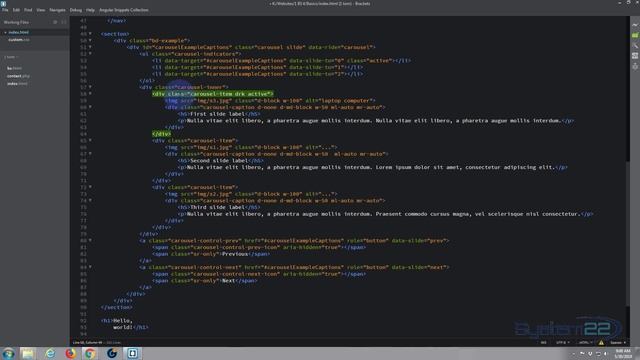Open the Edit menu
The height and width of the screenshot is (360, 640).
[16, 10]
